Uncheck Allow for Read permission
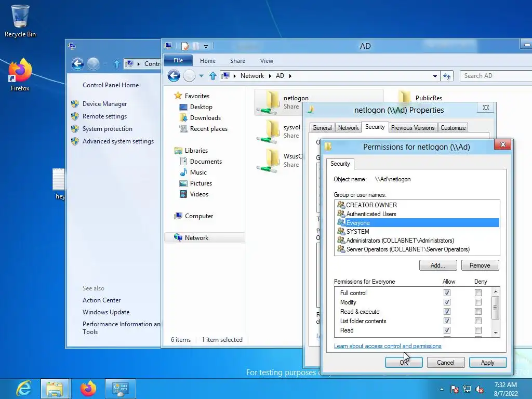 point(447,330)
